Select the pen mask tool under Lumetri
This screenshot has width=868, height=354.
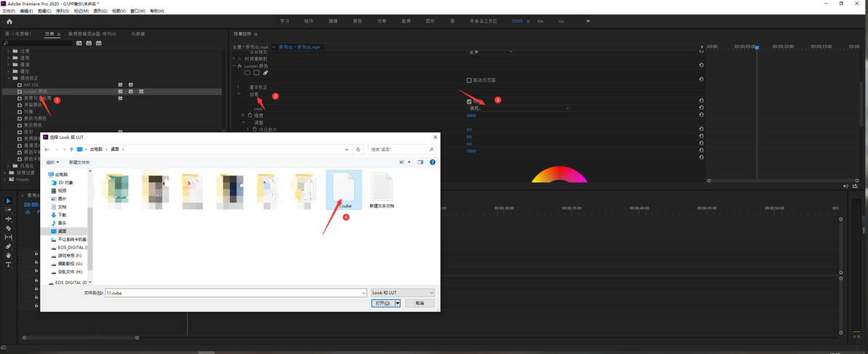click(x=265, y=73)
